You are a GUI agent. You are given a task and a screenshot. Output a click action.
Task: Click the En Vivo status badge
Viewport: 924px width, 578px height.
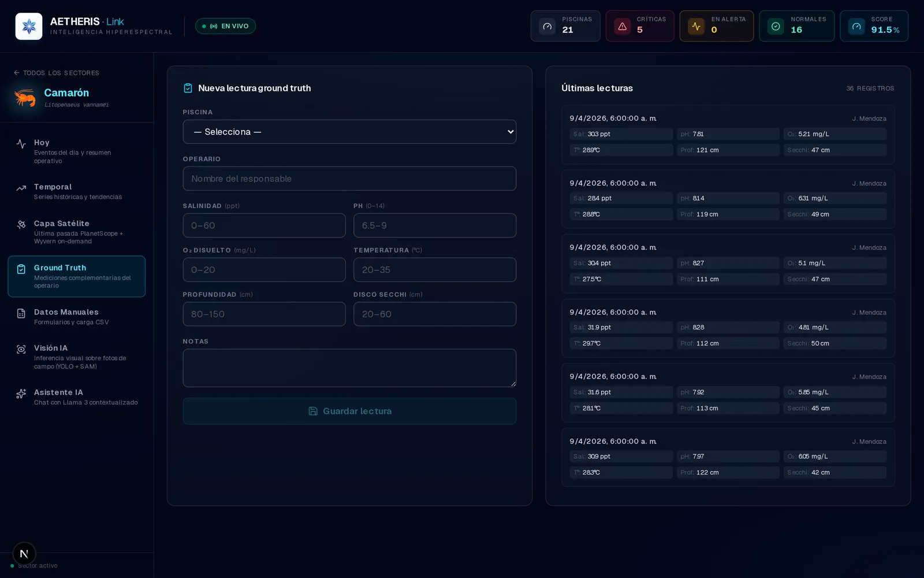pyautogui.click(x=225, y=26)
